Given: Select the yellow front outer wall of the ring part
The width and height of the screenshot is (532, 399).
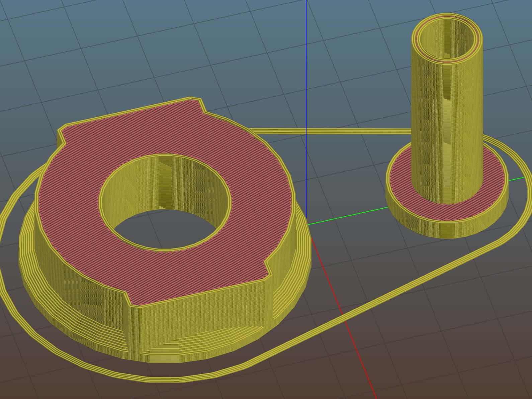Looking at the screenshot, I should click(201, 321).
